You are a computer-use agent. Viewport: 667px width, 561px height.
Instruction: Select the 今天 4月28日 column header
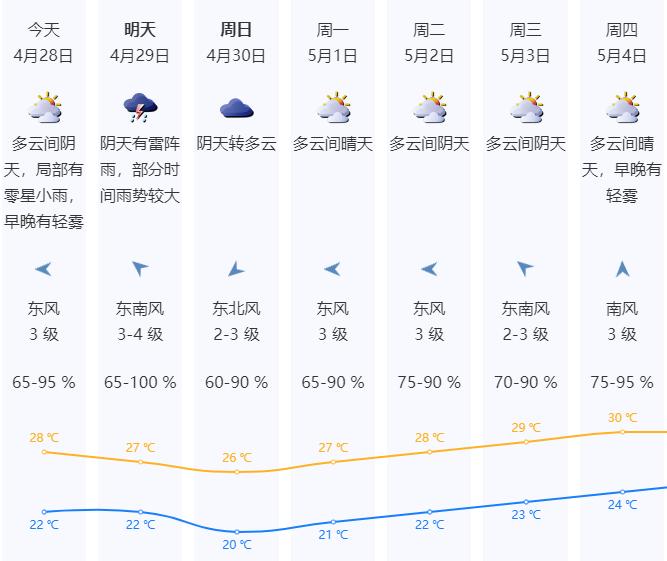pos(43,43)
